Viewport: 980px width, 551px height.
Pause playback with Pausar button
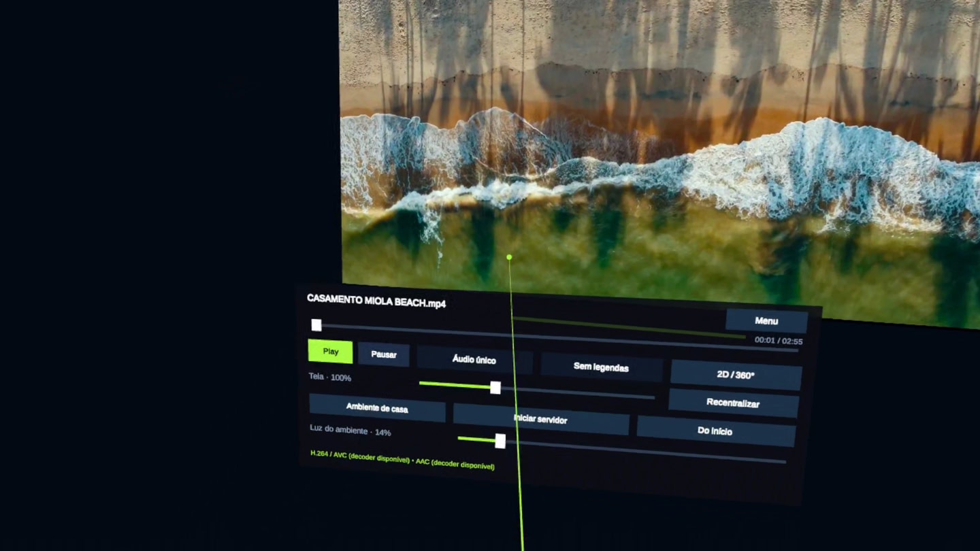pos(383,354)
